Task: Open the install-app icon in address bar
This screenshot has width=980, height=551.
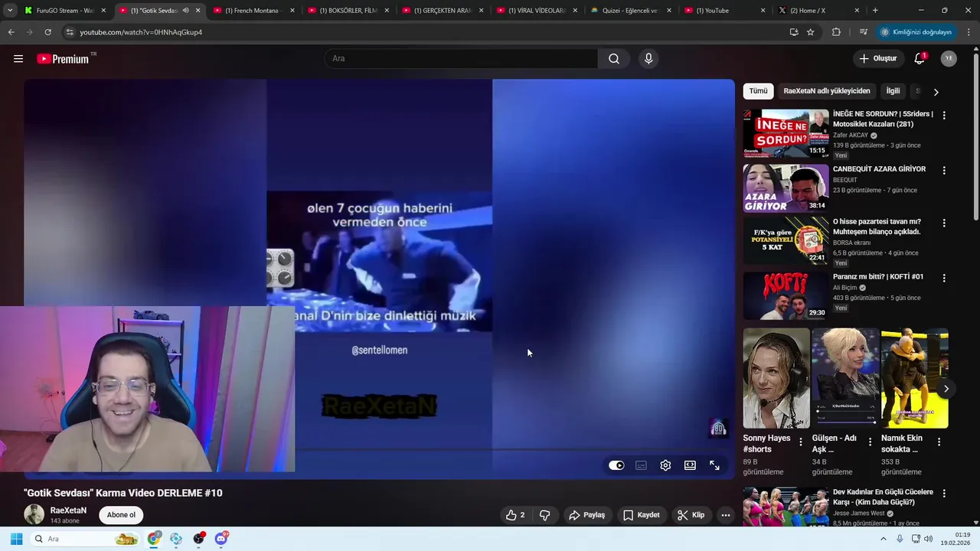Action: point(794,32)
